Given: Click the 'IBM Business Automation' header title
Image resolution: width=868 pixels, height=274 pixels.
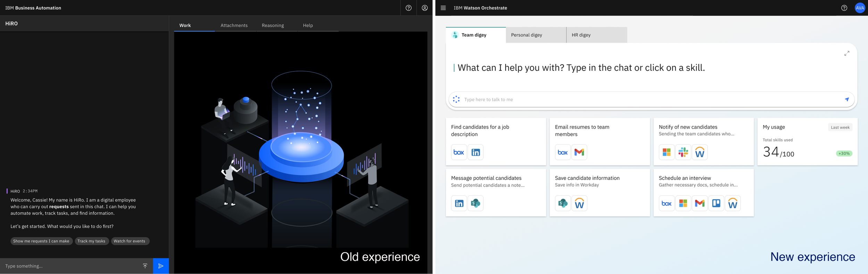Looking at the screenshot, I should tap(33, 8).
